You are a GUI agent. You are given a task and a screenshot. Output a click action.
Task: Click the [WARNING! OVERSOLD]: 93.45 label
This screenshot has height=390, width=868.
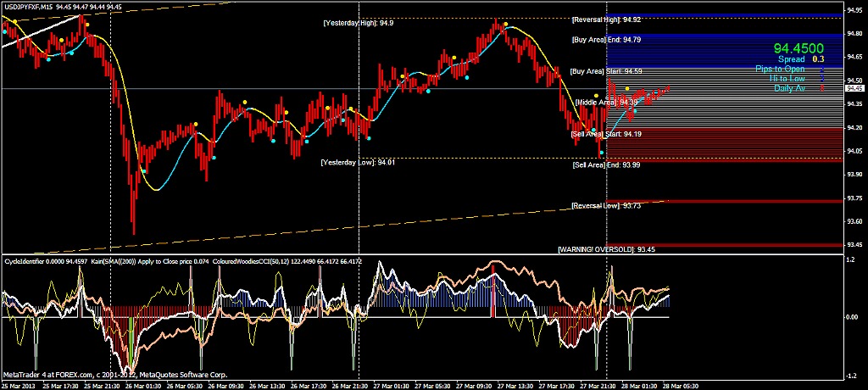[607, 249]
